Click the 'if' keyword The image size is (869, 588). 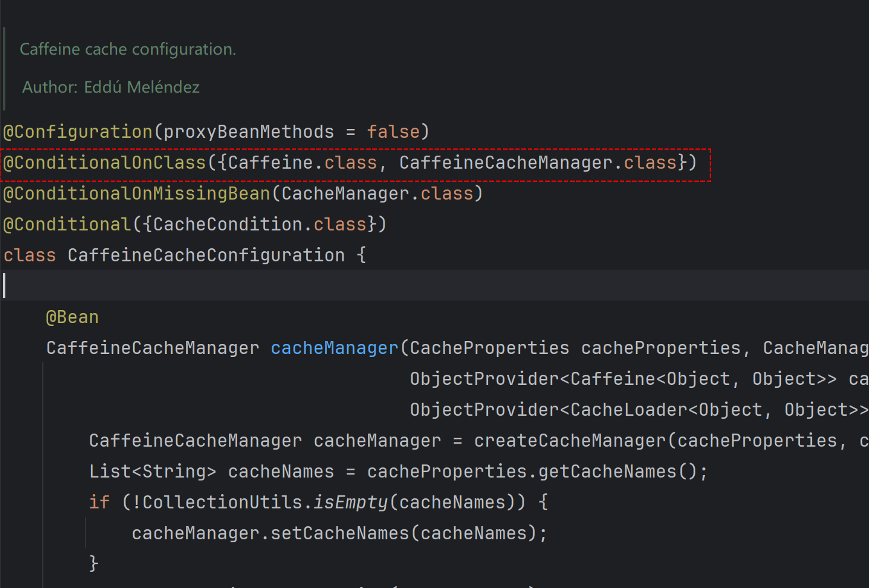pos(99,502)
